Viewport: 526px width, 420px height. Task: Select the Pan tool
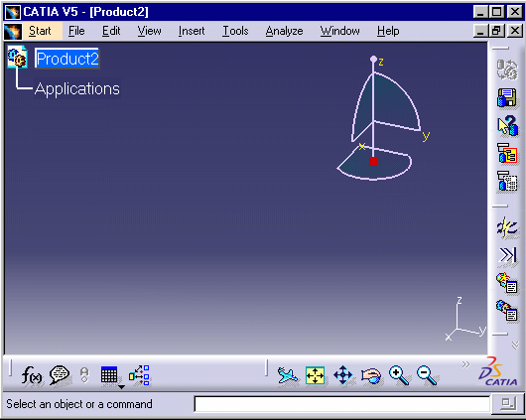(342, 375)
